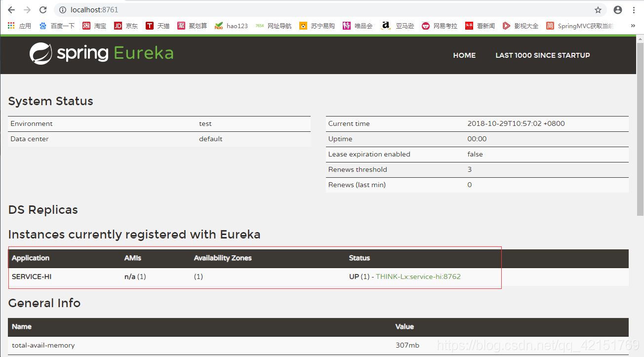Open the SpringMVC bookmark
The image size is (644, 357).
pyautogui.click(x=580, y=26)
